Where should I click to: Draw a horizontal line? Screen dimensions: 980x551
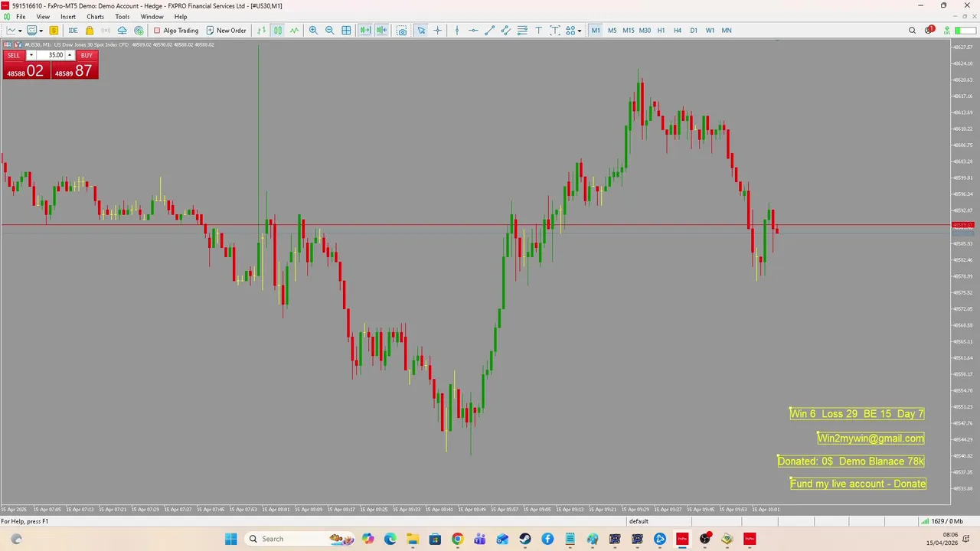coord(473,31)
